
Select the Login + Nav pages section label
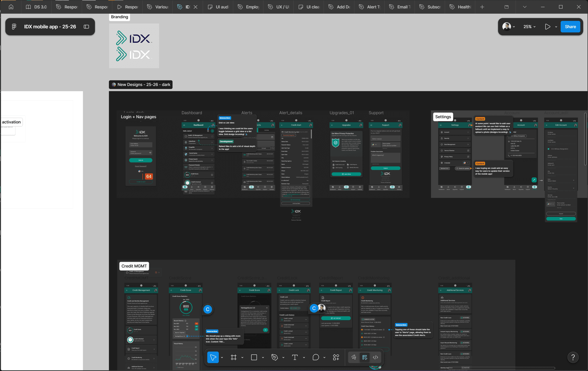point(138,117)
